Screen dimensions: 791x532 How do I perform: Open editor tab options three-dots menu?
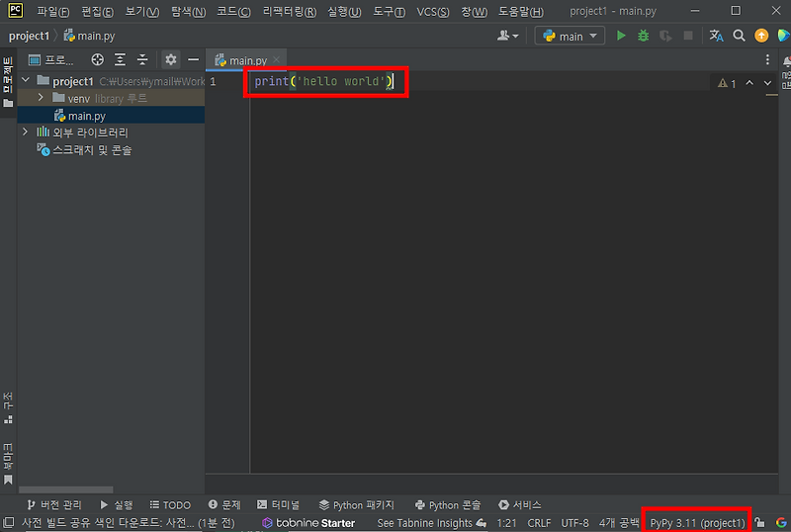767,59
